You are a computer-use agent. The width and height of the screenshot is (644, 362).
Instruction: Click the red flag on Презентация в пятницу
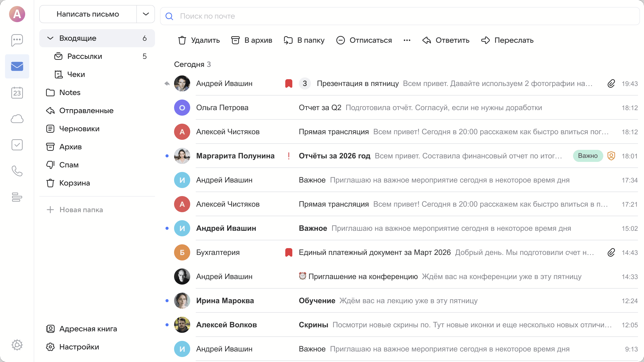(x=289, y=83)
